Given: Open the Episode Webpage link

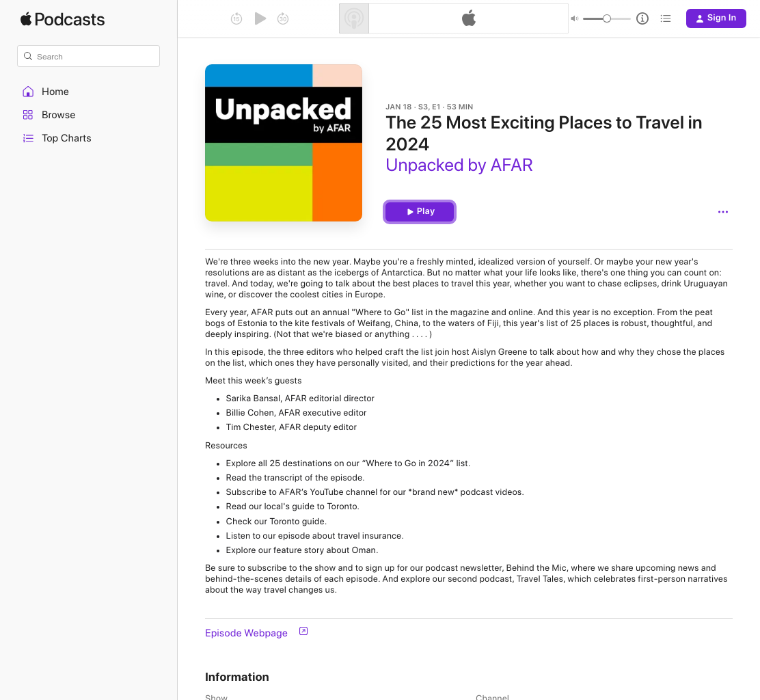Looking at the screenshot, I should tap(246, 633).
